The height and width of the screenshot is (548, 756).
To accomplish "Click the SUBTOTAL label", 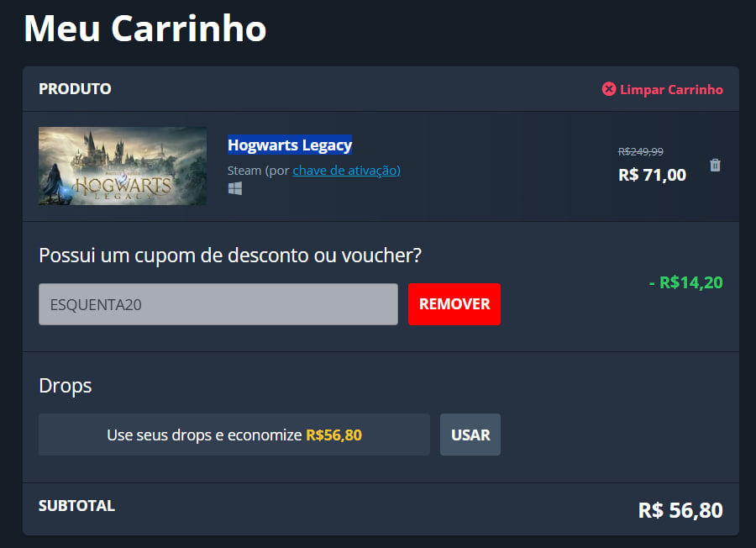I will pos(76,505).
